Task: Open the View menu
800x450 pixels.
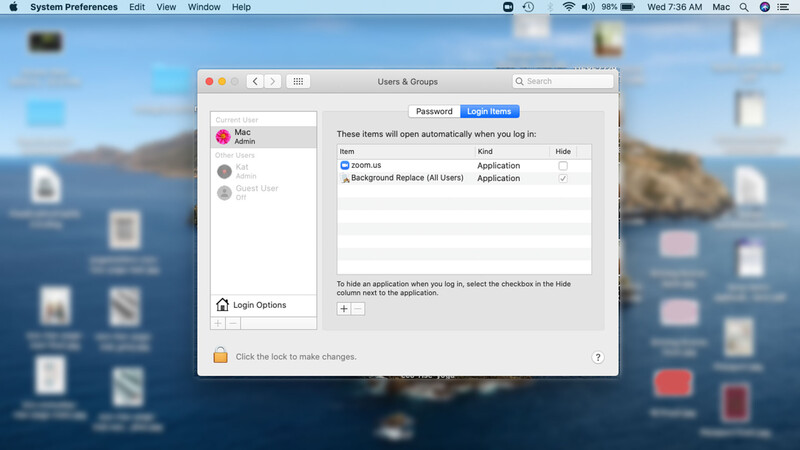Action: 166,7
